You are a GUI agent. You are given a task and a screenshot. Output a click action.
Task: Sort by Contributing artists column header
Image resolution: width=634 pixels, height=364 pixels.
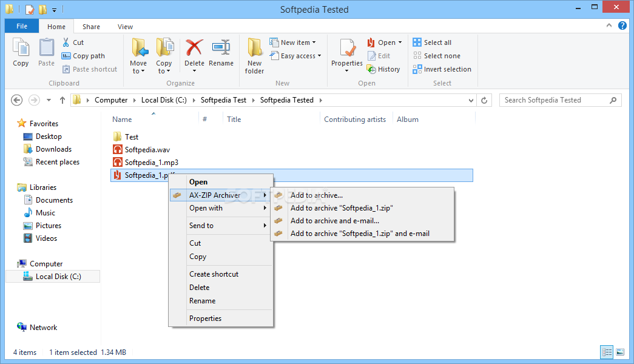point(354,120)
